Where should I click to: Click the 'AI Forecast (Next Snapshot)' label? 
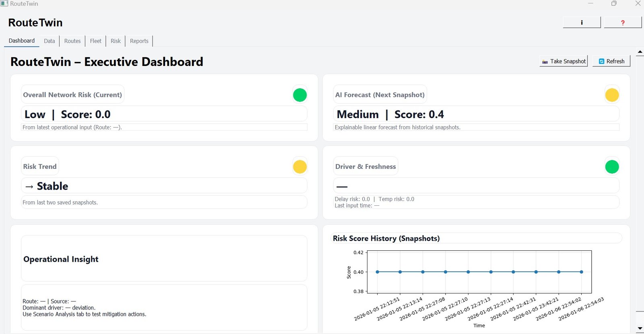tap(380, 95)
